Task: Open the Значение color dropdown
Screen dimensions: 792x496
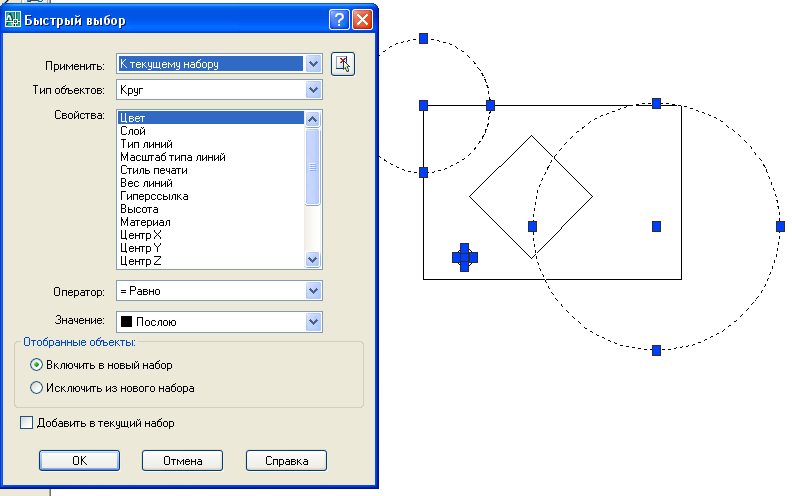Action: coord(313,322)
